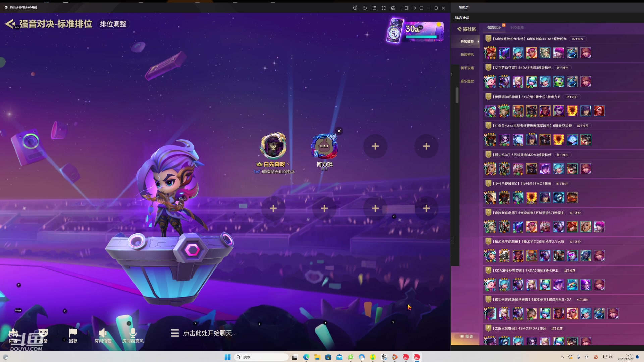Remove 何力飙 with the X button
The width and height of the screenshot is (644, 362).
click(339, 131)
